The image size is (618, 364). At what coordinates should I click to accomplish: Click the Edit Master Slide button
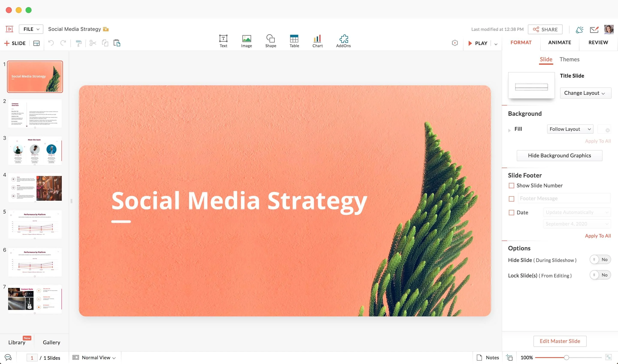(x=559, y=341)
